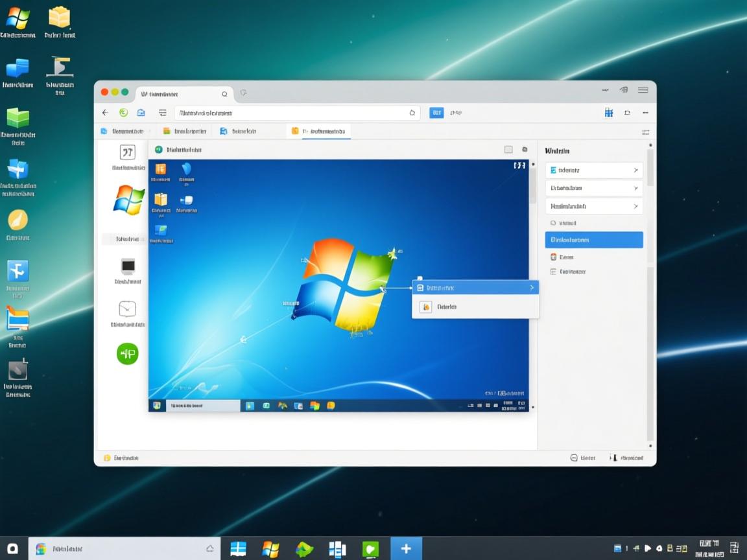Click the monitor icon in the left sidebar
Viewport: 747px width, 560px height.
coord(127,268)
